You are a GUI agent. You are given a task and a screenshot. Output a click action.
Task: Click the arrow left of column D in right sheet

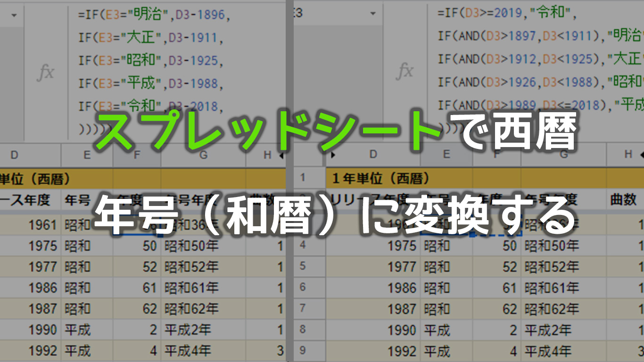point(334,155)
